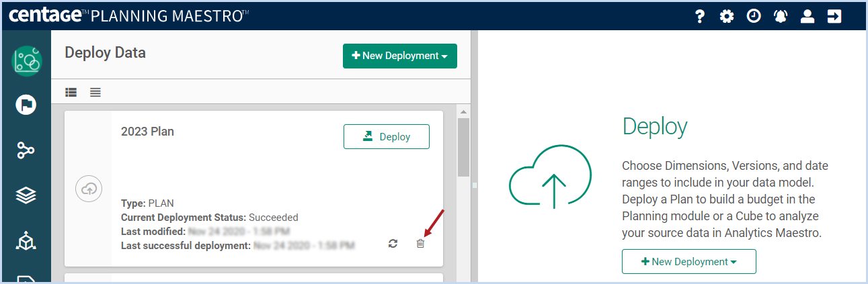
Task: Click the Centage Planning Maestro logo
Action: (x=129, y=15)
